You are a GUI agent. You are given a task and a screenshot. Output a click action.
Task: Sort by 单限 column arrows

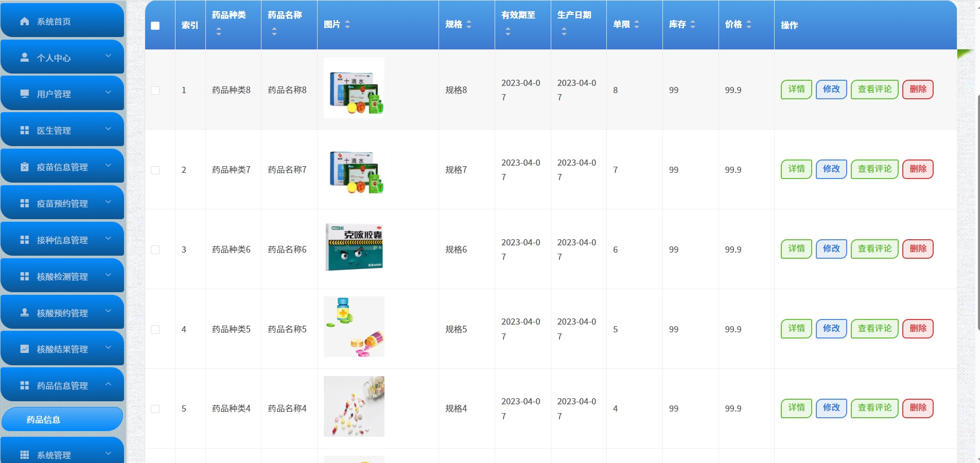tap(637, 24)
